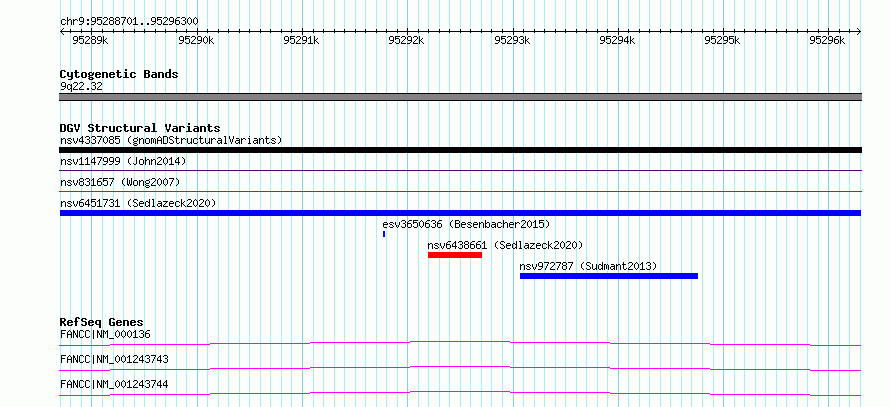This screenshot has height=407, width=890.
Task: Open the nsv972787 (Sudmant2013) label
Action: (x=588, y=266)
